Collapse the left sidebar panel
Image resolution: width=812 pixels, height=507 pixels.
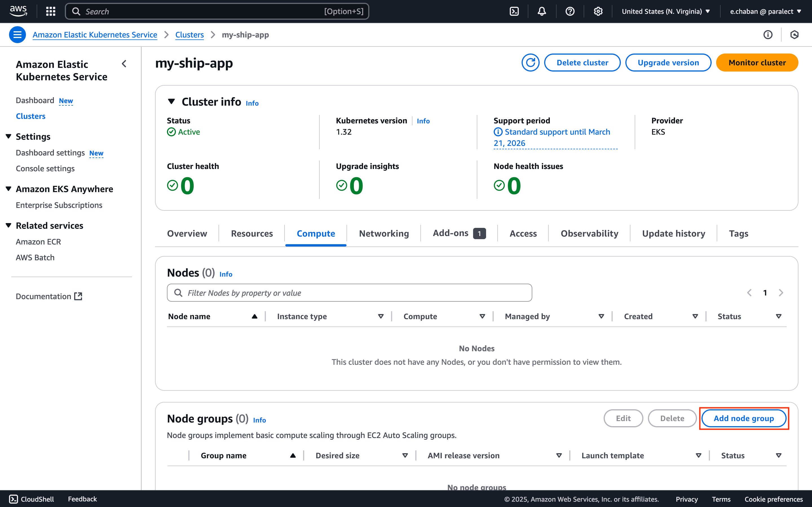pos(124,64)
